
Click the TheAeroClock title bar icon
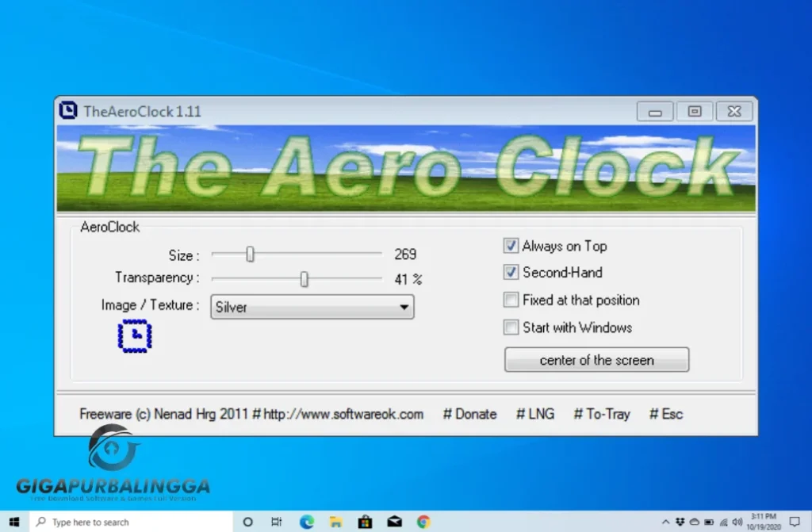[x=68, y=111]
